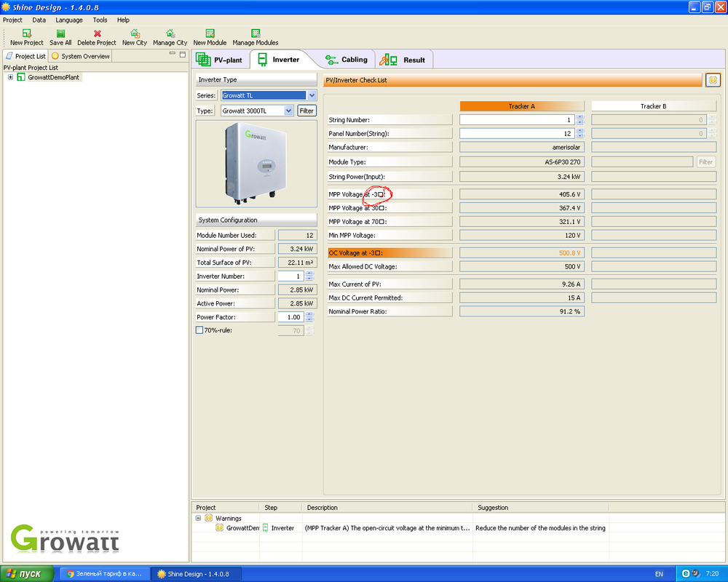Screen dimensions: 728x582
Task: Click the warning icon in check list header
Action: (713, 80)
